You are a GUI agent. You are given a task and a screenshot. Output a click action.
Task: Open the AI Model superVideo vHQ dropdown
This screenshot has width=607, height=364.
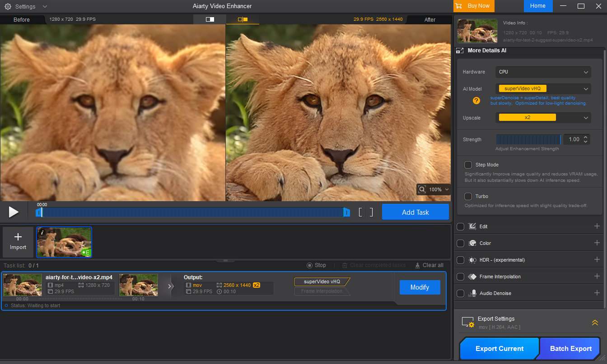click(x=543, y=89)
